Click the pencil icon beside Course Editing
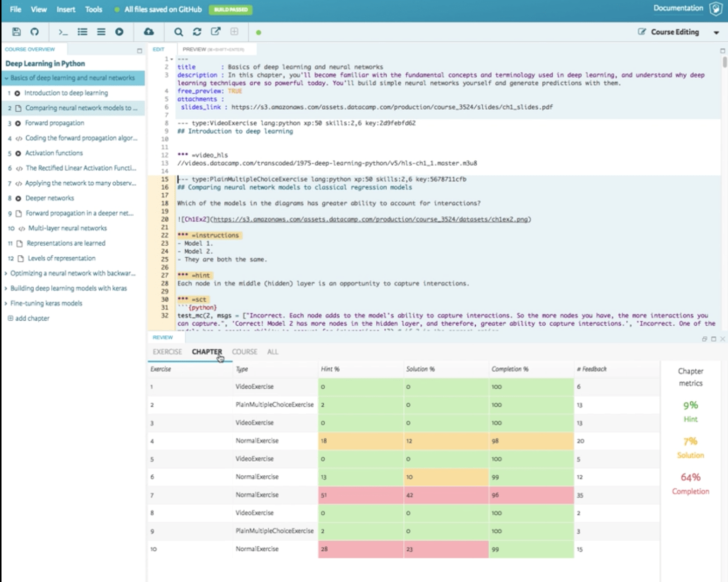The width and height of the screenshot is (728, 582). pos(642,32)
